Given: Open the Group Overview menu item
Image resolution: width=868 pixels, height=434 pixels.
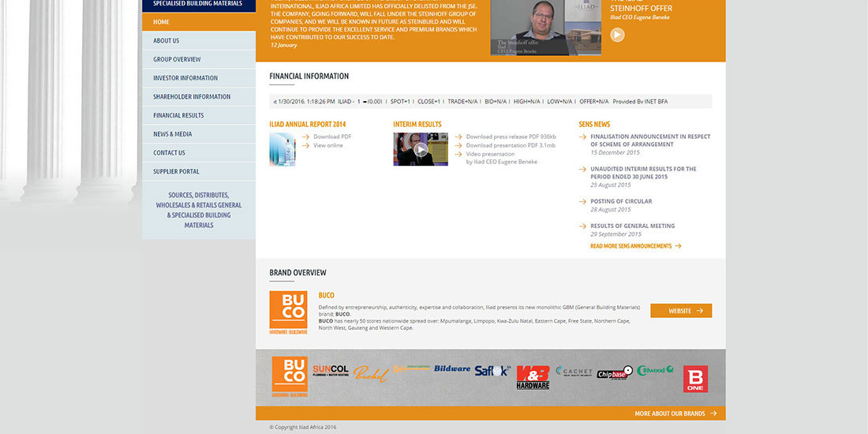Looking at the screenshot, I should (x=177, y=59).
